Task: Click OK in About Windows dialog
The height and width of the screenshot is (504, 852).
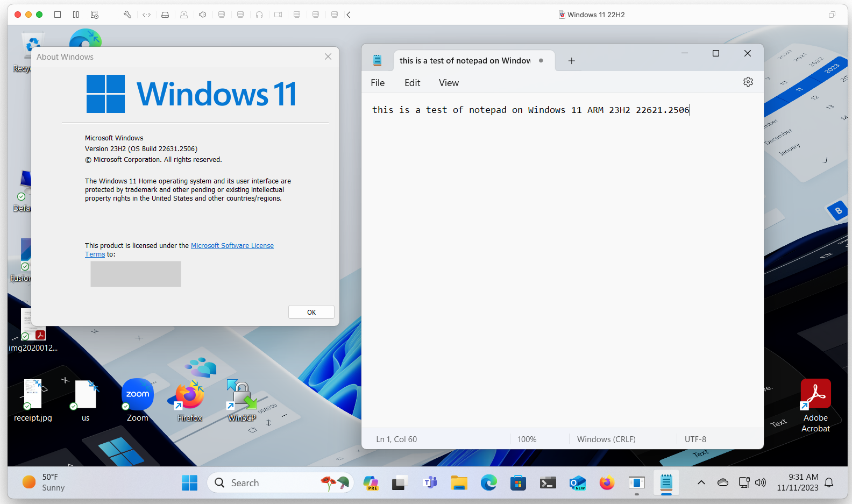Action: 311,312
